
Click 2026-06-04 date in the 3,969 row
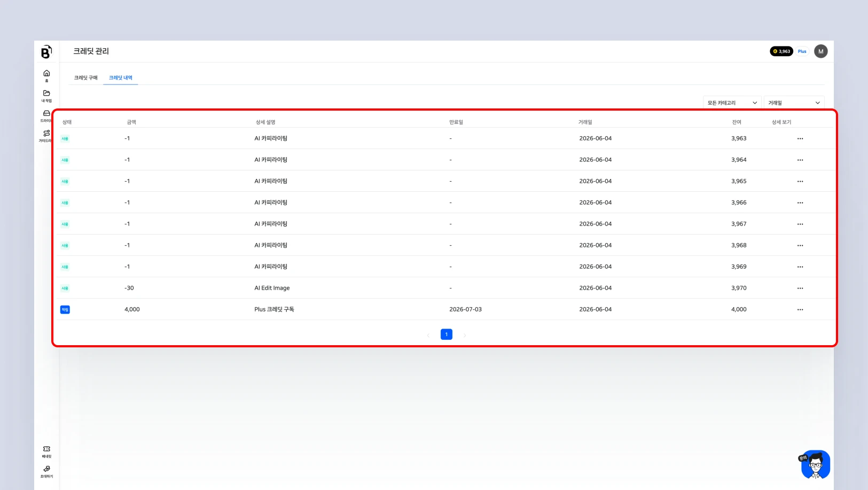point(596,267)
